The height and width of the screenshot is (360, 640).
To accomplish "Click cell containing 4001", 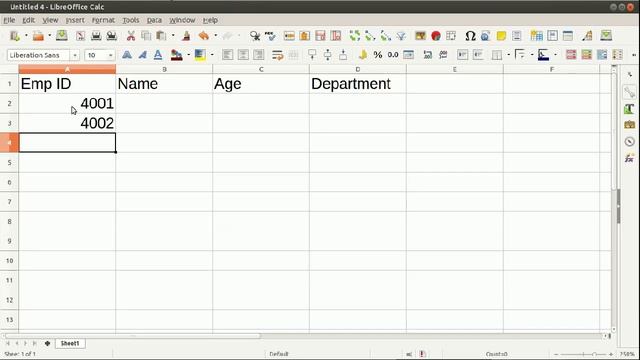I will point(67,104).
